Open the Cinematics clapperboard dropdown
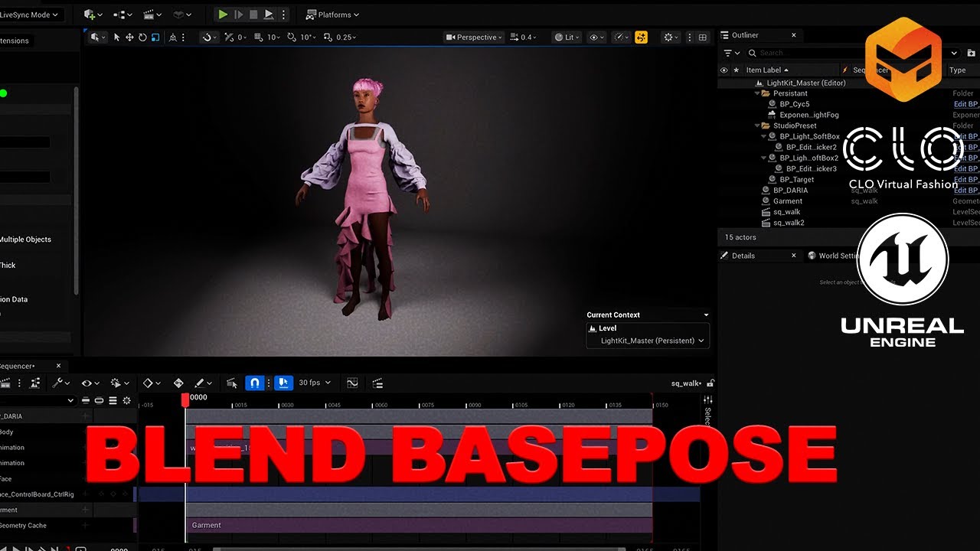 [152, 15]
